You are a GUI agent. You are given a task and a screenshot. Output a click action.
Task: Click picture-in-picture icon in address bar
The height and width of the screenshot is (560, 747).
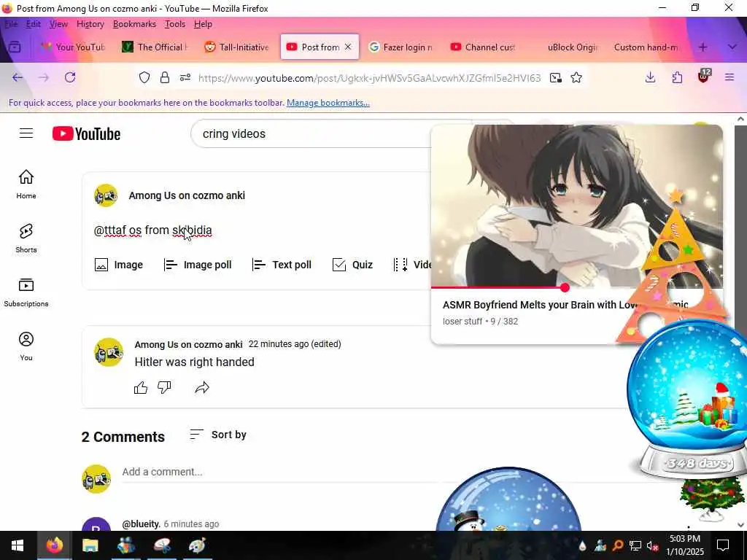555,77
